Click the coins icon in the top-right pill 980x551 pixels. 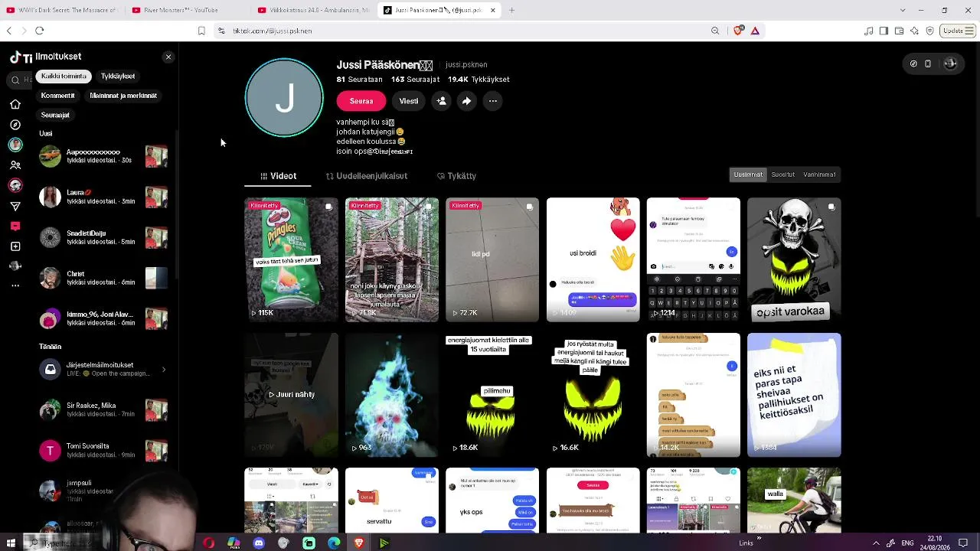tap(913, 64)
